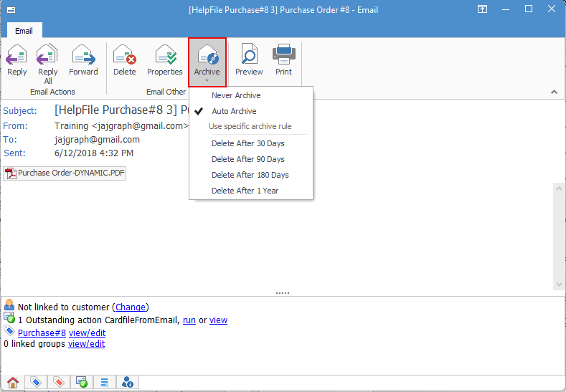Open the Purchase#8 link
566x392 pixels.
[x=42, y=333]
